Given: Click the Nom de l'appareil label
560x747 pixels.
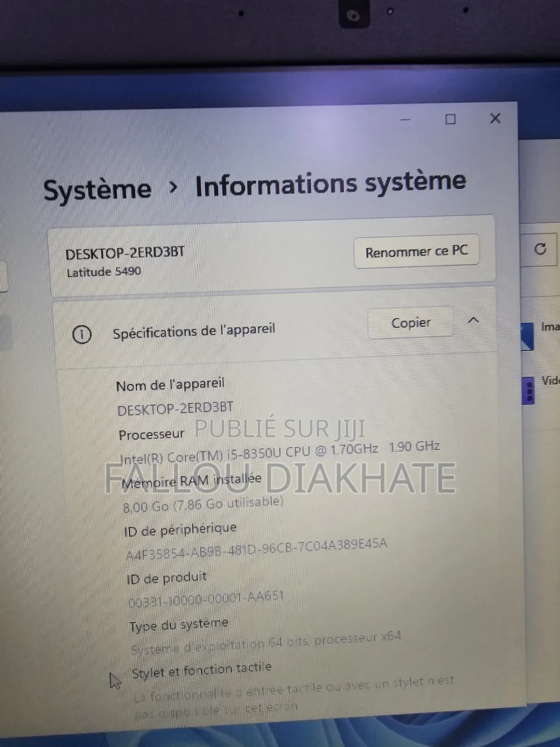Looking at the screenshot, I should point(170,385).
